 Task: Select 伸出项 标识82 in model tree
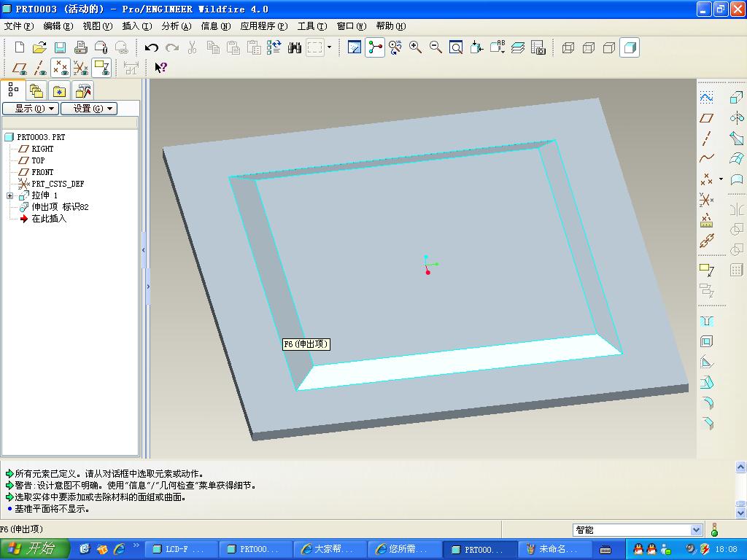click(60, 207)
